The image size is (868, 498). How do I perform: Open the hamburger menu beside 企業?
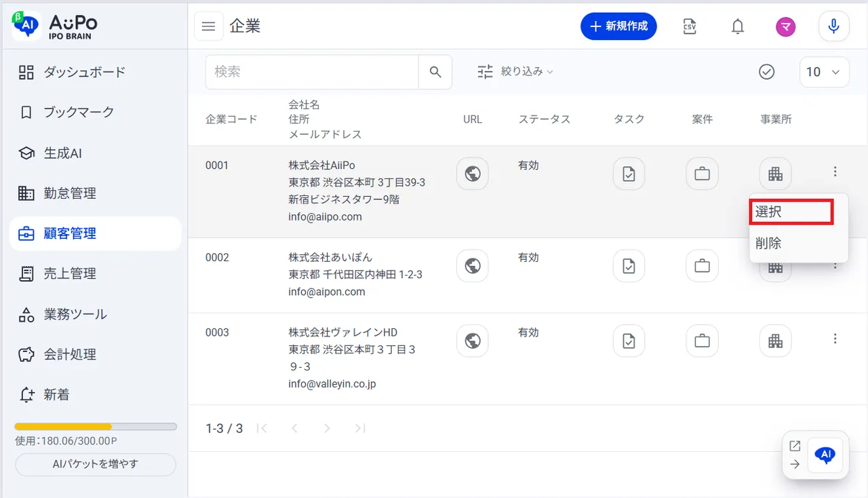tap(209, 26)
